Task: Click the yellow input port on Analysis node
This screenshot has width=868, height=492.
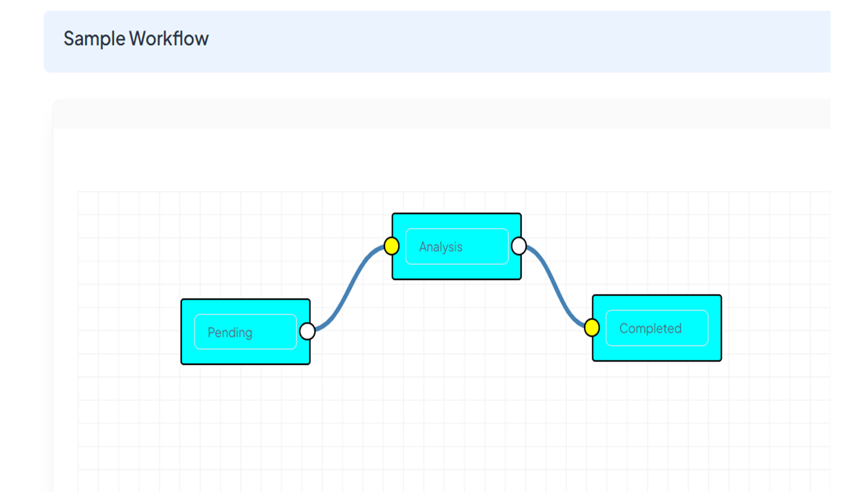Action: pos(392,246)
